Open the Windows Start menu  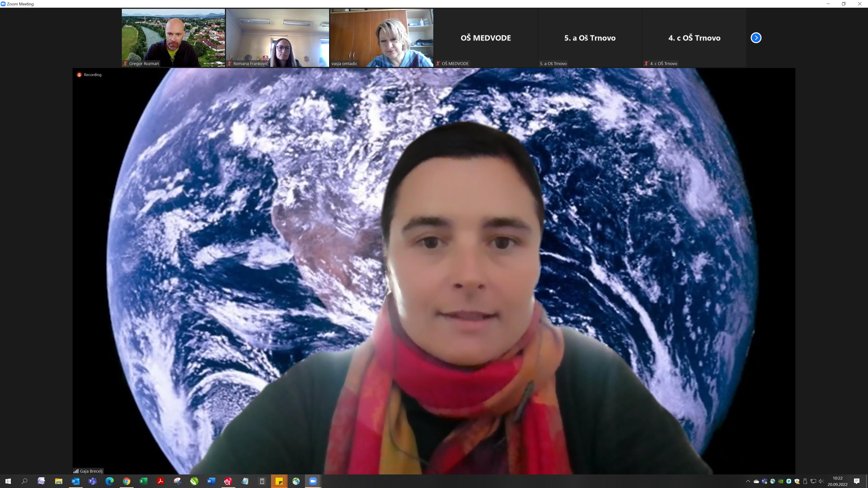(x=8, y=481)
